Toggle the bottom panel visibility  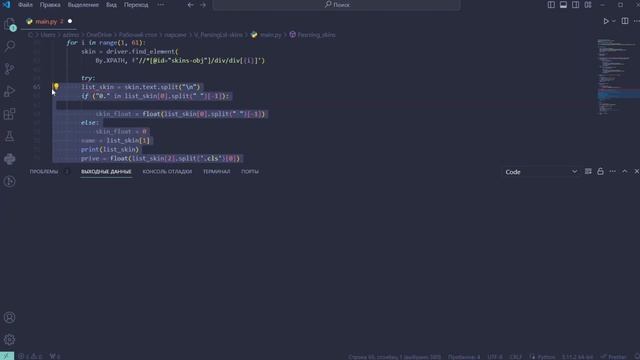563,5
